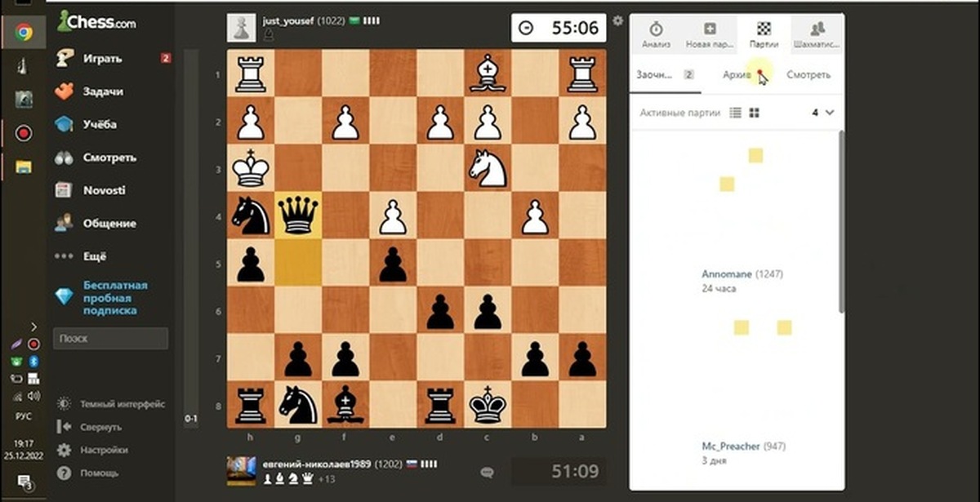Open the Общение community section
The width and height of the screenshot is (980, 502).
(109, 223)
